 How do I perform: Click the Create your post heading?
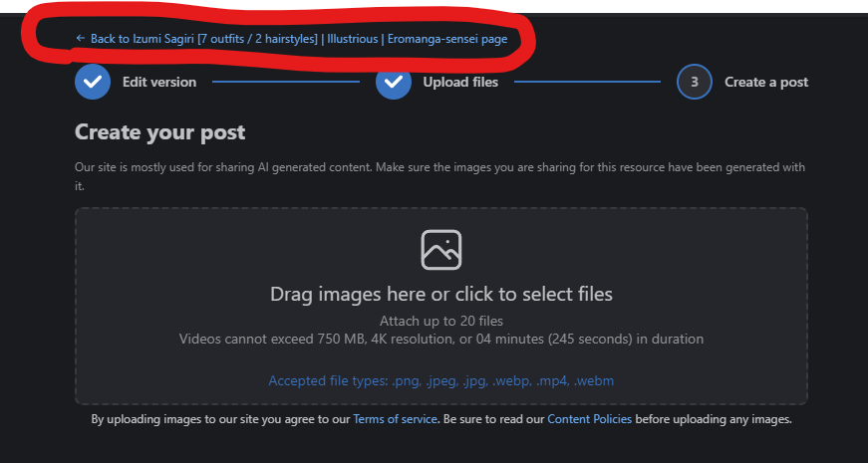point(160,132)
